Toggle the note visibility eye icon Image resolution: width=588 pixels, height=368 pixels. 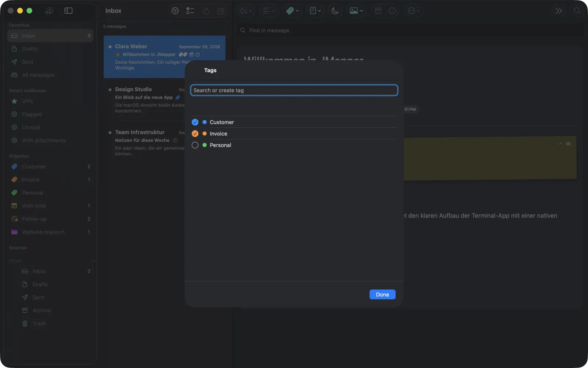click(568, 144)
